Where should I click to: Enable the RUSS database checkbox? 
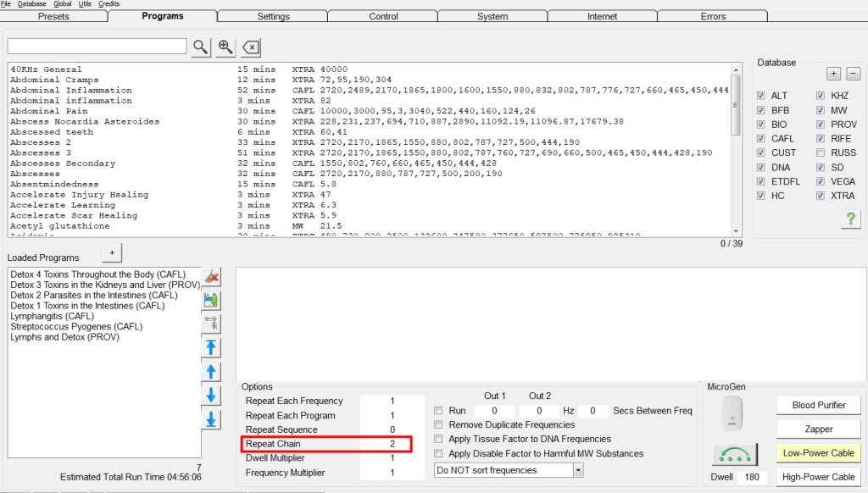pyautogui.click(x=821, y=153)
